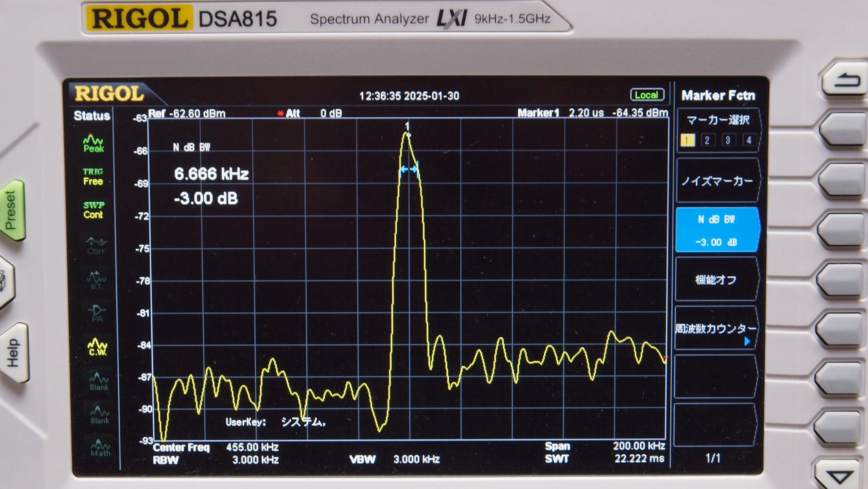Click the SWP Cont sweep icon
Image resolution: width=868 pixels, height=489 pixels.
[93, 210]
